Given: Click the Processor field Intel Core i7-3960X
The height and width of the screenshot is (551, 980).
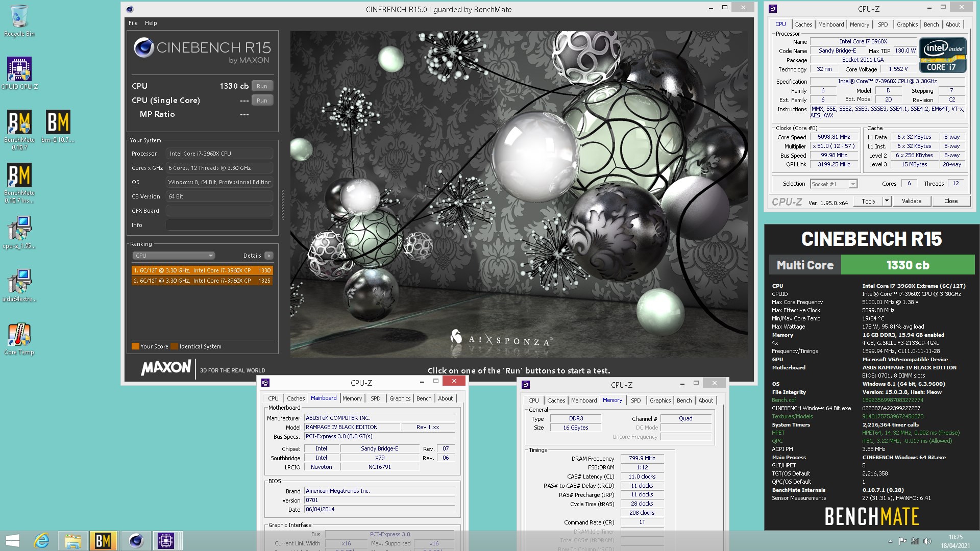Looking at the screenshot, I should 219,154.
